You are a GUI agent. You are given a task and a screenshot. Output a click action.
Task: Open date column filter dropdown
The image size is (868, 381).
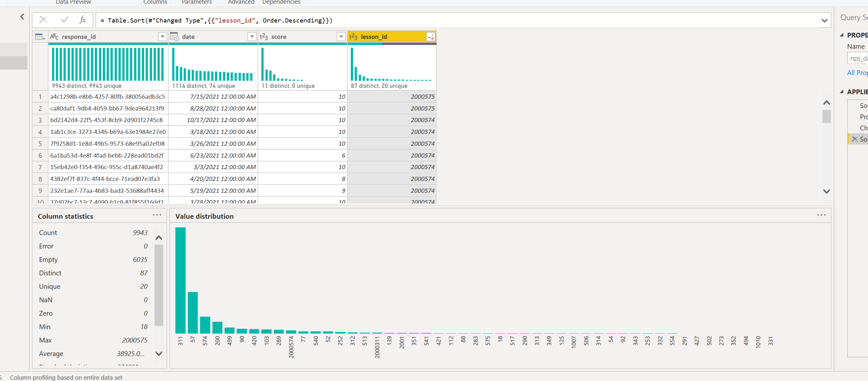tap(252, 36)
